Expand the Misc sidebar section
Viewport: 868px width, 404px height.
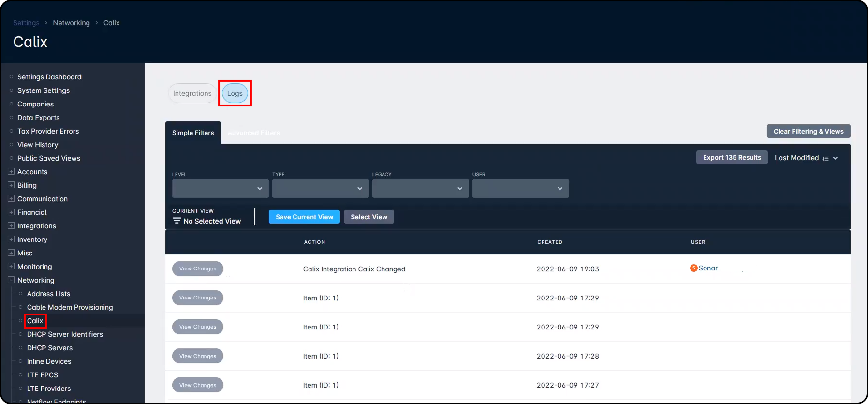click(x=11, y=253)
